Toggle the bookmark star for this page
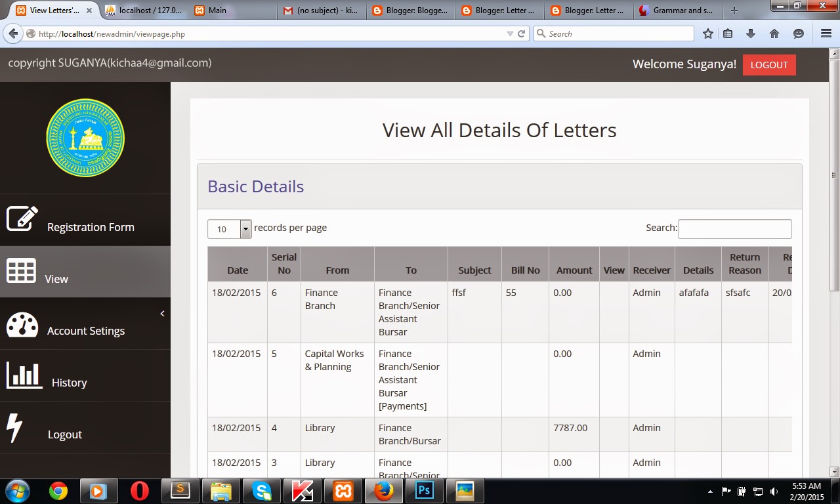Image resolution: width=840 pixels, height=504 pixels. point(709,33)
